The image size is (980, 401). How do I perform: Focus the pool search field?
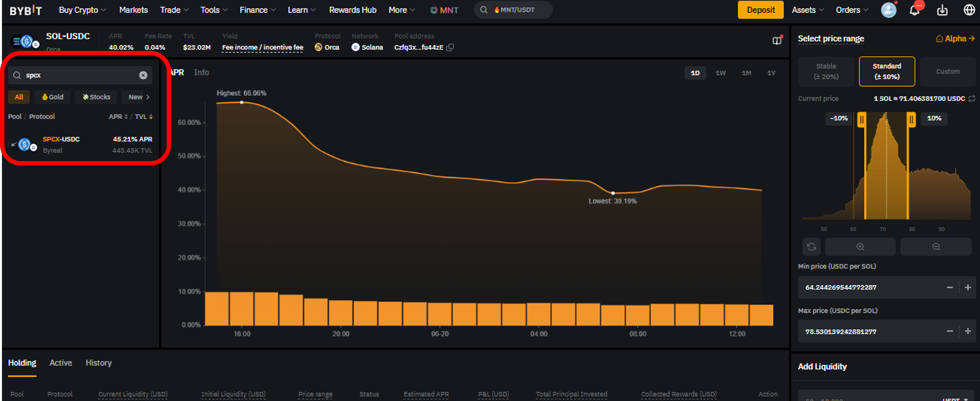80,75
